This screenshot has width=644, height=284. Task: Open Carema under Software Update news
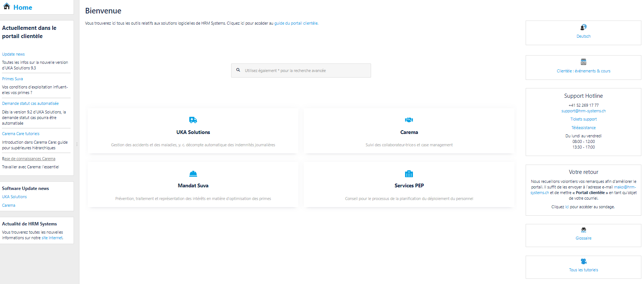[x=9, y=205]
